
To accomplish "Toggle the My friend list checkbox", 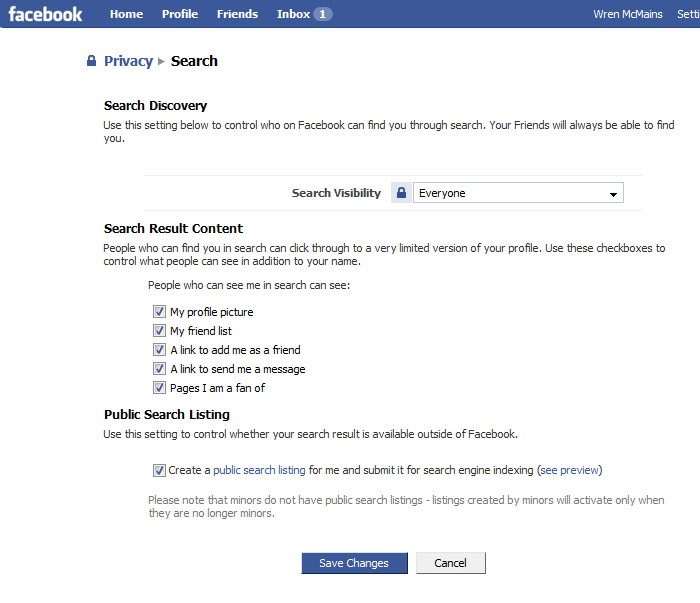I will point(159,331).
